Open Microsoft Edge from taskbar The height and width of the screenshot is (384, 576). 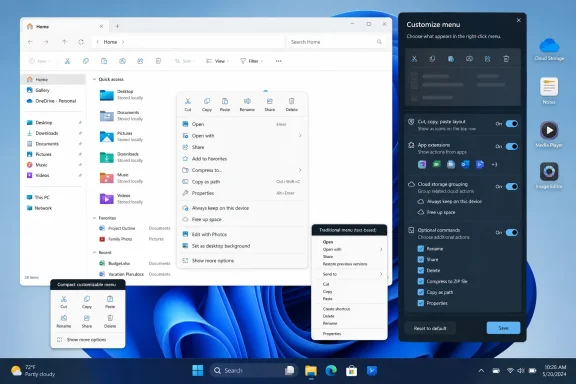(331, 370)
